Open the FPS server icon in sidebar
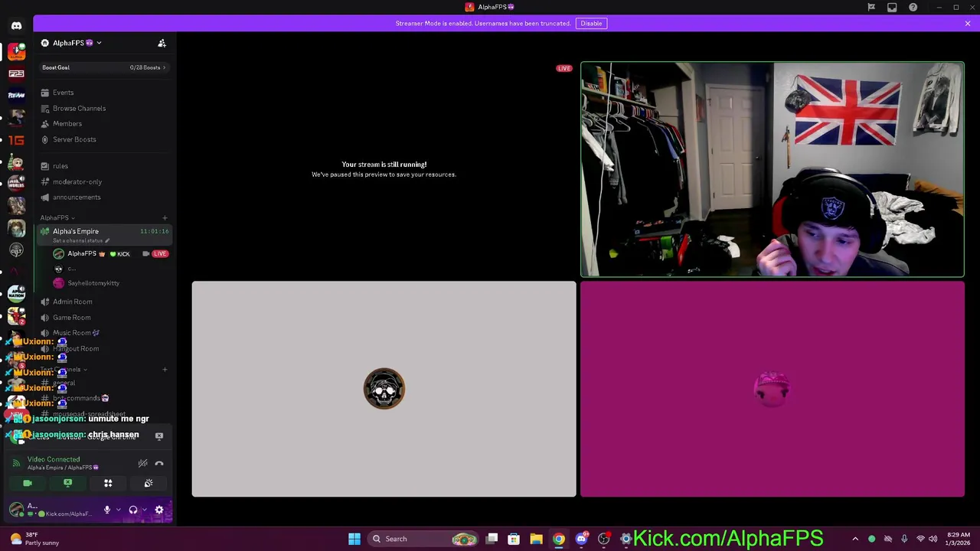Viewport: 980px width, 551px height. (16, 73)
